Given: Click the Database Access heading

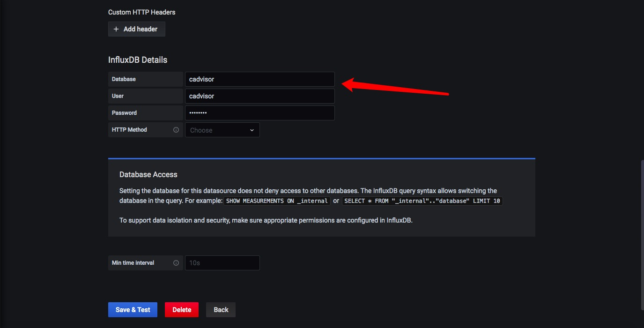Looking at the screenshot, I should pos(148,174).
